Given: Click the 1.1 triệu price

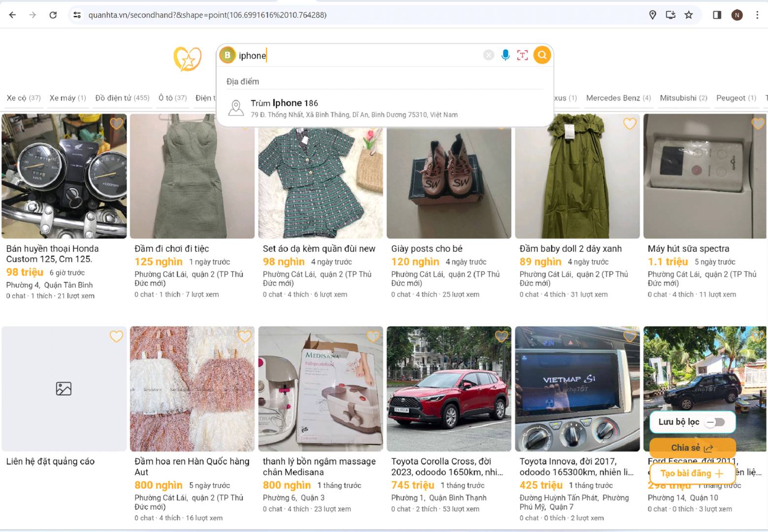Looking at the screenshot, I should 668,262.
